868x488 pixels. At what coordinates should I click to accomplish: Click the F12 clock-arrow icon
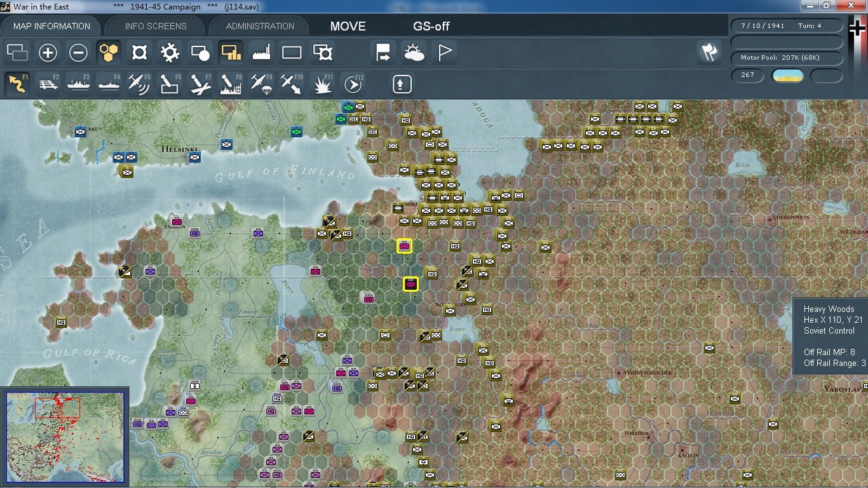(x=353, y=84)
